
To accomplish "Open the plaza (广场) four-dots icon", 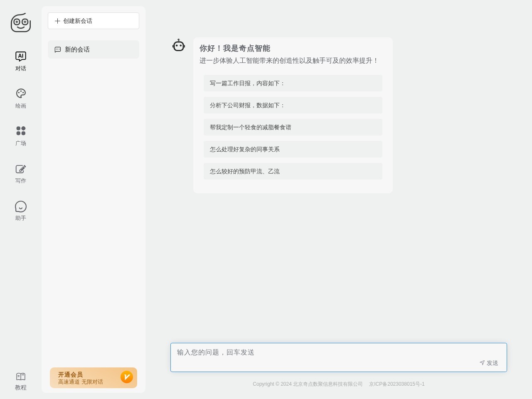I will tap(21, 131).
